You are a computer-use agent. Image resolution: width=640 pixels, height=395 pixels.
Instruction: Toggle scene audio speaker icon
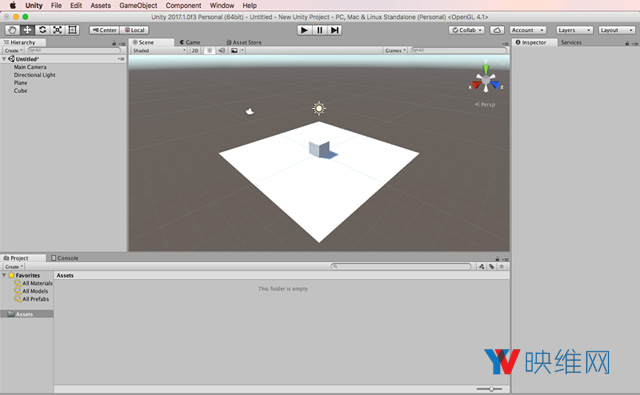point(222,51)
